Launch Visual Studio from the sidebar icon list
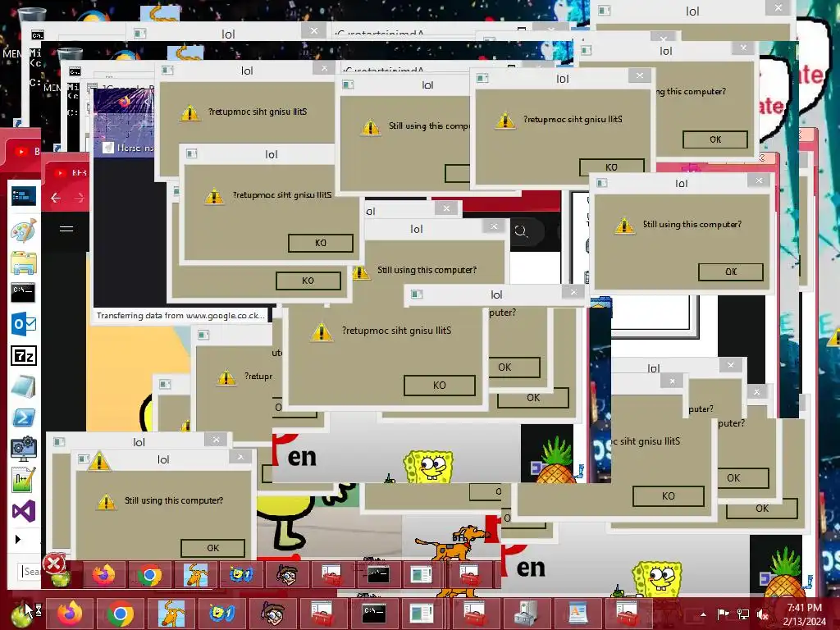 click(24, 511)
